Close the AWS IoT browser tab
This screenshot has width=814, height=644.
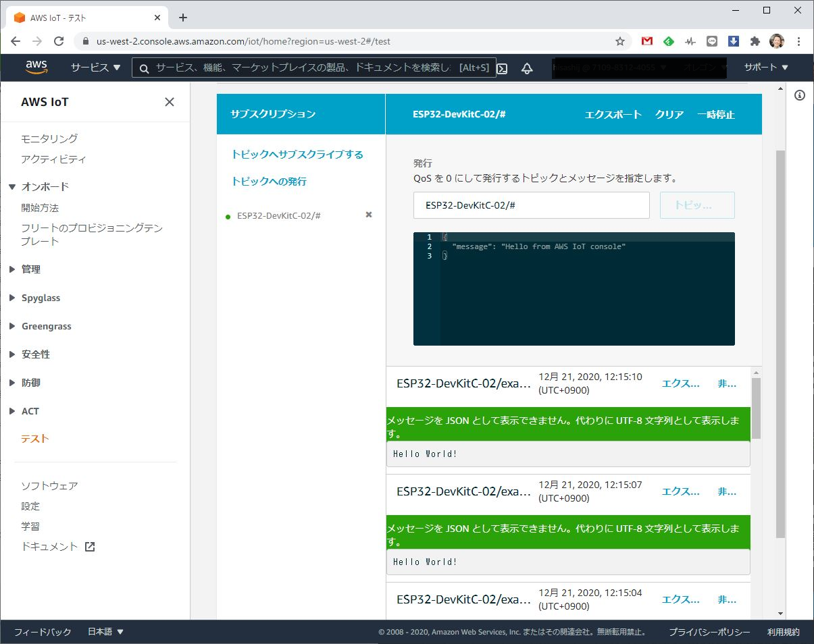pos(159,18)
